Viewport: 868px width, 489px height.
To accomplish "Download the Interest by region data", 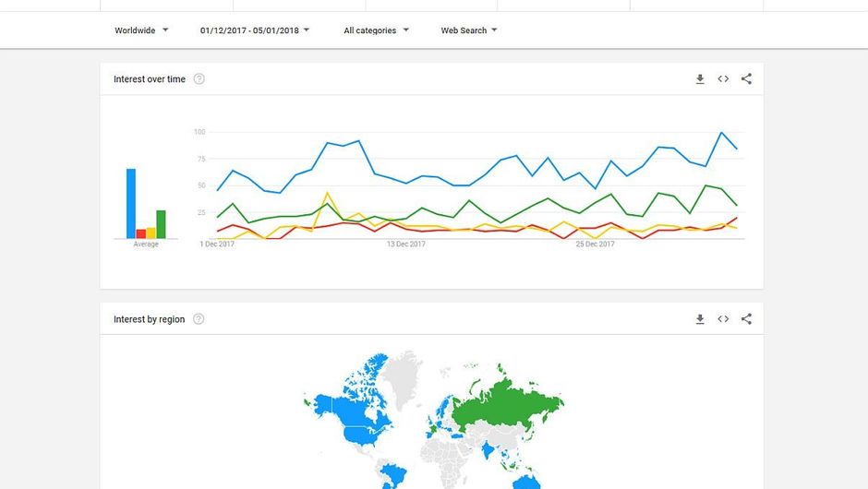I will pyautogui.click(x=700, y=319).
